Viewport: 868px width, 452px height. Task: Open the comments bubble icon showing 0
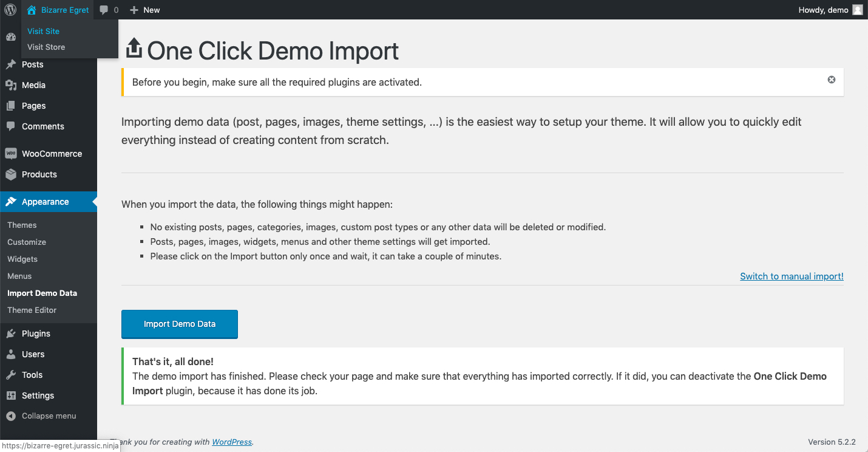(x=108, y=9)
